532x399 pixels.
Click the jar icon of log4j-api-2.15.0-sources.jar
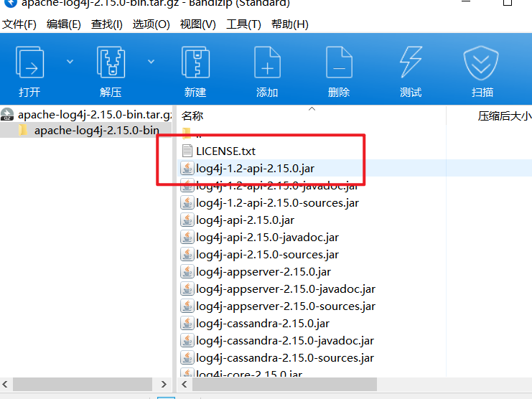coord(187,255)
